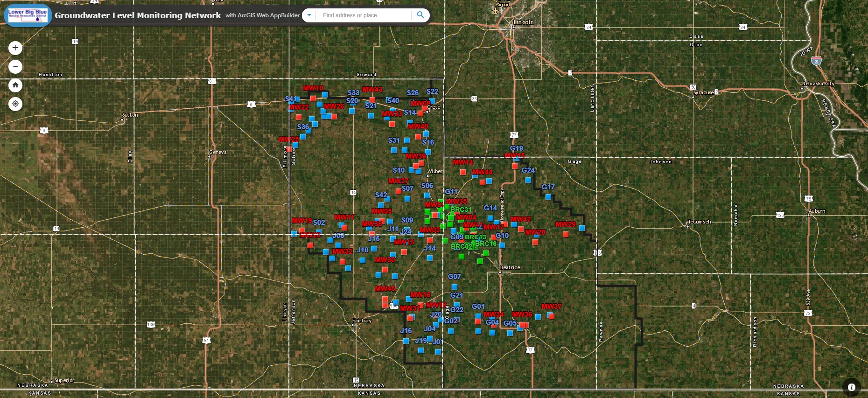868x398 pixels.
Task: Click the search magnifier button
Action: [x=420, y=15]
